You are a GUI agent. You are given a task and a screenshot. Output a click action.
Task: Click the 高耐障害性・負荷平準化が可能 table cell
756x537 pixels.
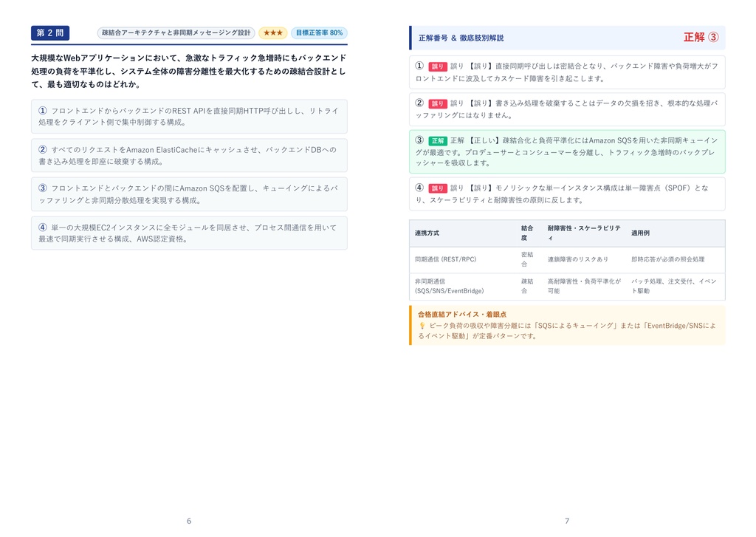point(584,286)
